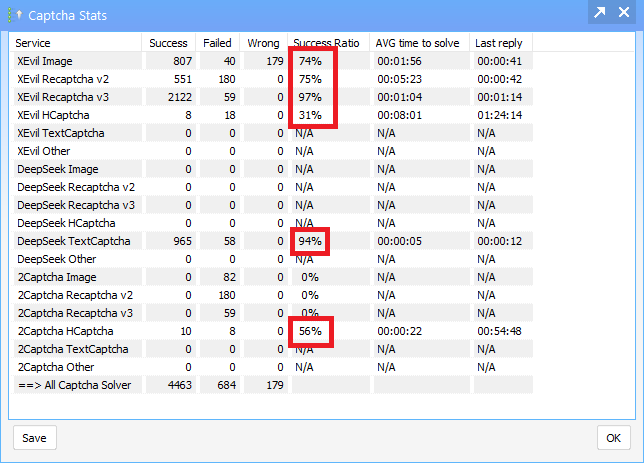
Task: Select the XEvil Recaptcha v2 row
Action: pyautogui.click(x=273, y=79)
